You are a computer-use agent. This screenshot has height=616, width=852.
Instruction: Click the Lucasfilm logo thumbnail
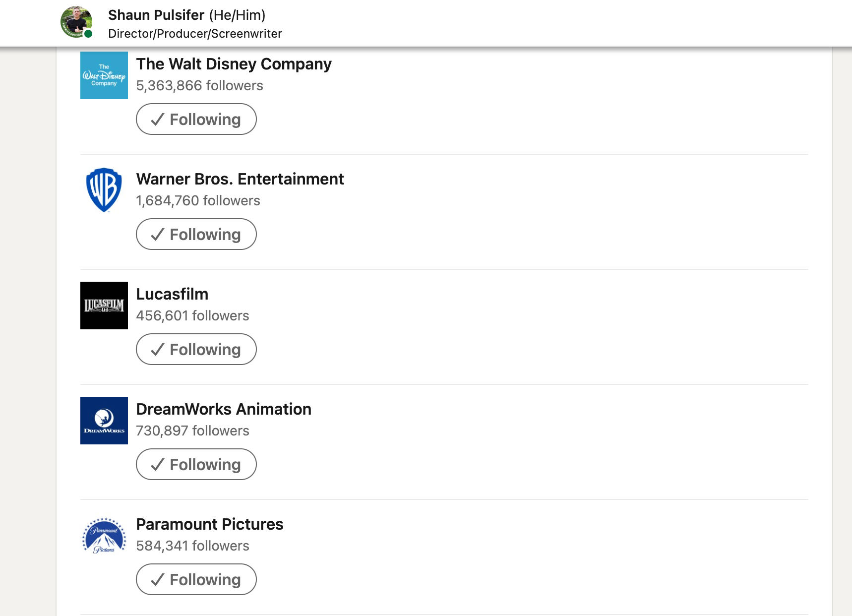[104, 306]
